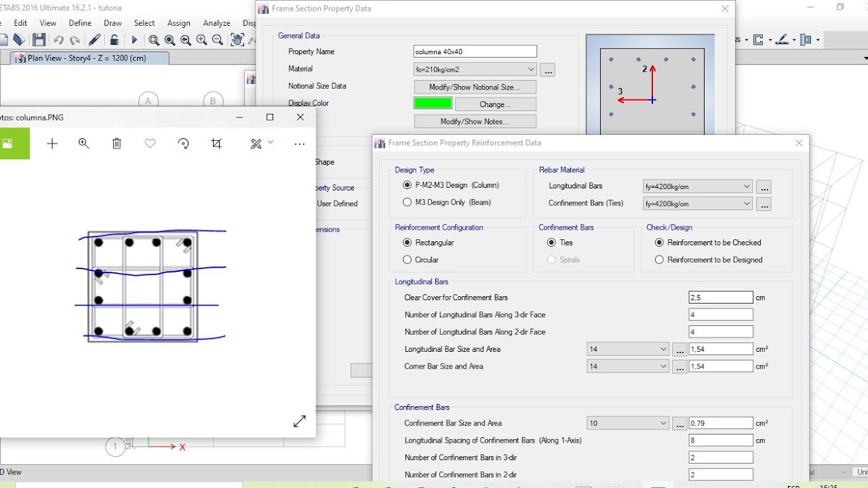
Task: Open the Confinement Bar Size dropdown
Action: coord(628,423)
